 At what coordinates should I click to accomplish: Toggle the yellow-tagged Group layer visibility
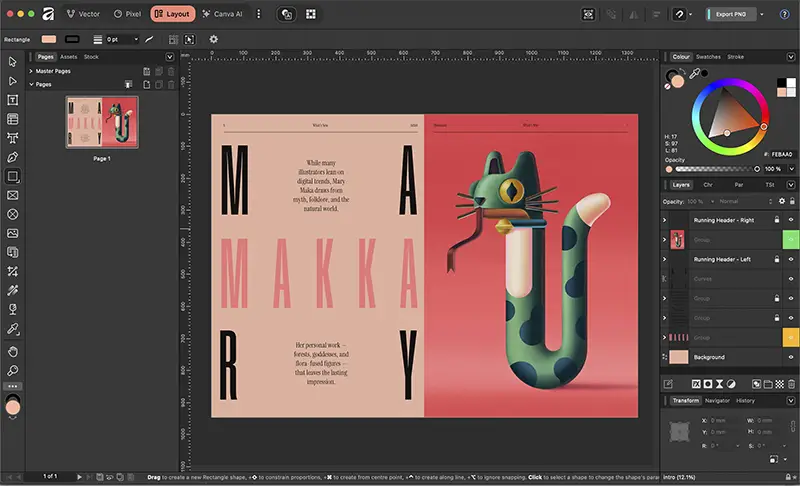click(791, 338)
